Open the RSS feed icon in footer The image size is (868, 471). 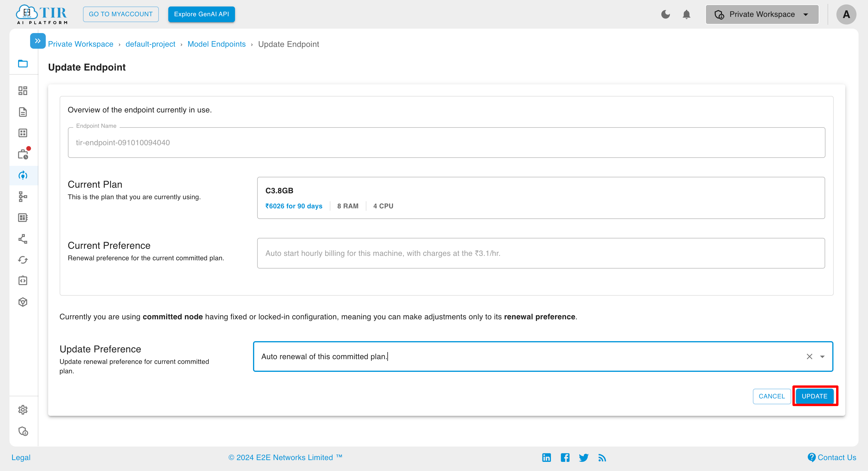(x=602, y=457)
